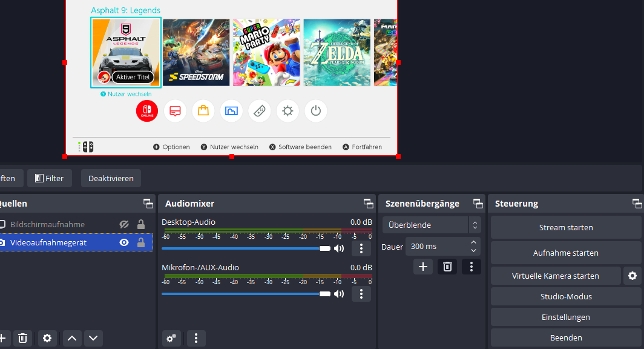Image resolution: width=644 pixels, height=349 pixels.
Task: Open the Filter button for source
Action: click(50, 178)
